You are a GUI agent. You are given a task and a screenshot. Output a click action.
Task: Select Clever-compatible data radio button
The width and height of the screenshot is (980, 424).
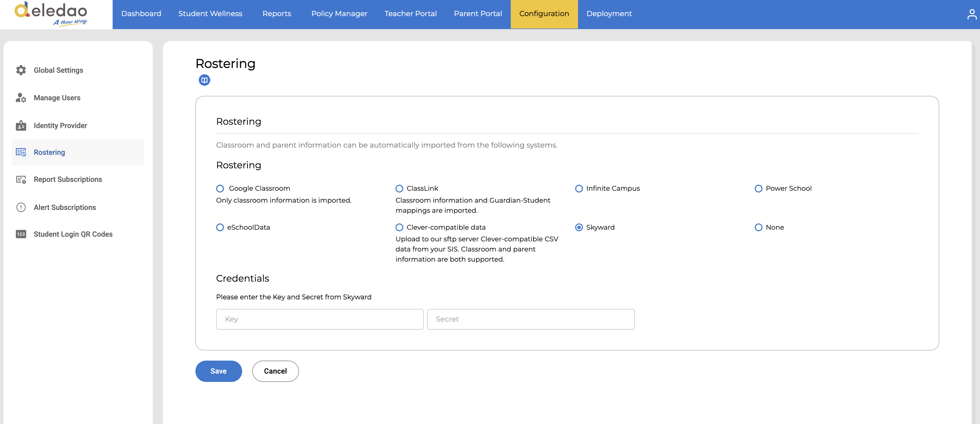pyautogui.click(x=399, y=227)
